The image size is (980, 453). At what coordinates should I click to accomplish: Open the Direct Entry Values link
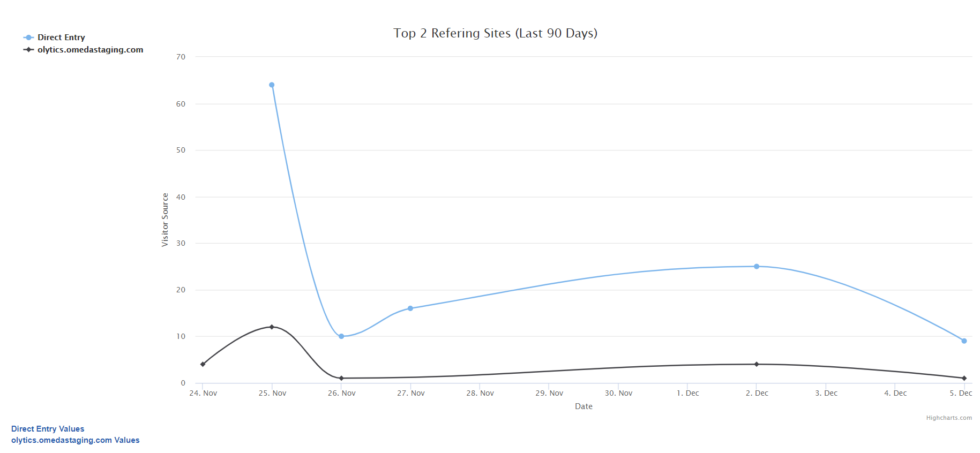pos(48,429)
